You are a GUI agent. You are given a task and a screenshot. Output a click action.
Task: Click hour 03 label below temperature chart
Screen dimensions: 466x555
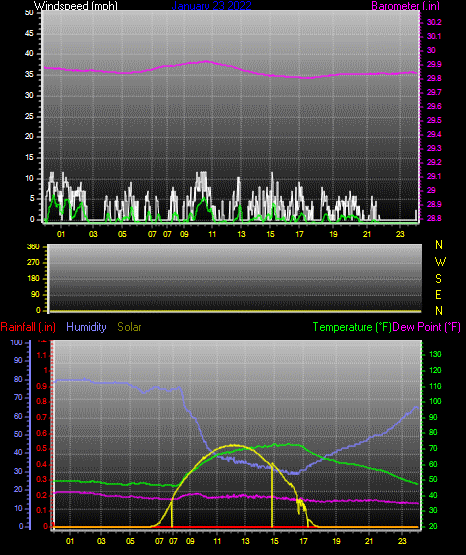pyautogui.click(x=101, y=541)
